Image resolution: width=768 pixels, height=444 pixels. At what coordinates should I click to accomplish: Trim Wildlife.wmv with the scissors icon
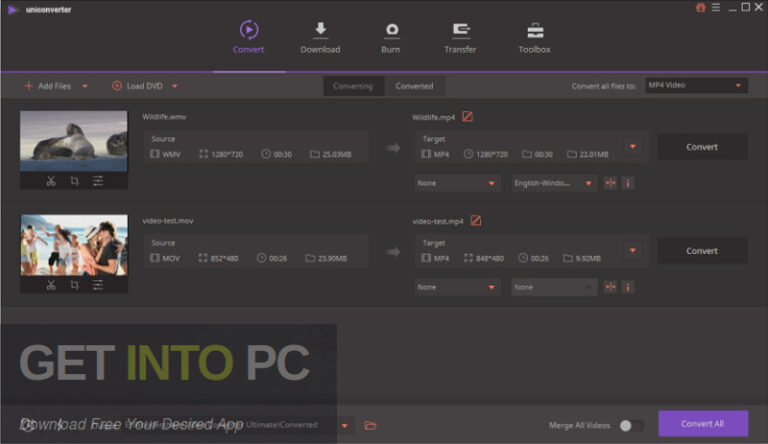click(x=51, y=181)
